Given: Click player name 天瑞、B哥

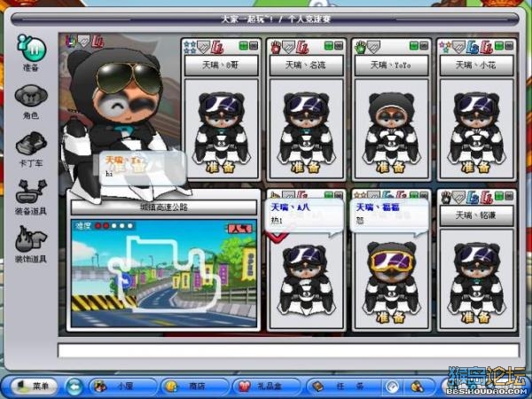Looking at the screenshot, I should click(x=221, y=65).
